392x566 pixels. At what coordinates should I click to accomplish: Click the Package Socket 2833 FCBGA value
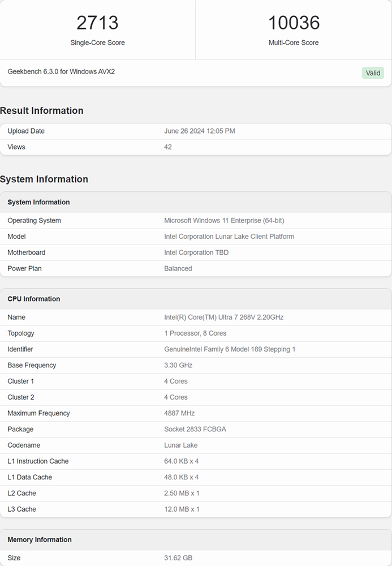(x=195, y=429)
